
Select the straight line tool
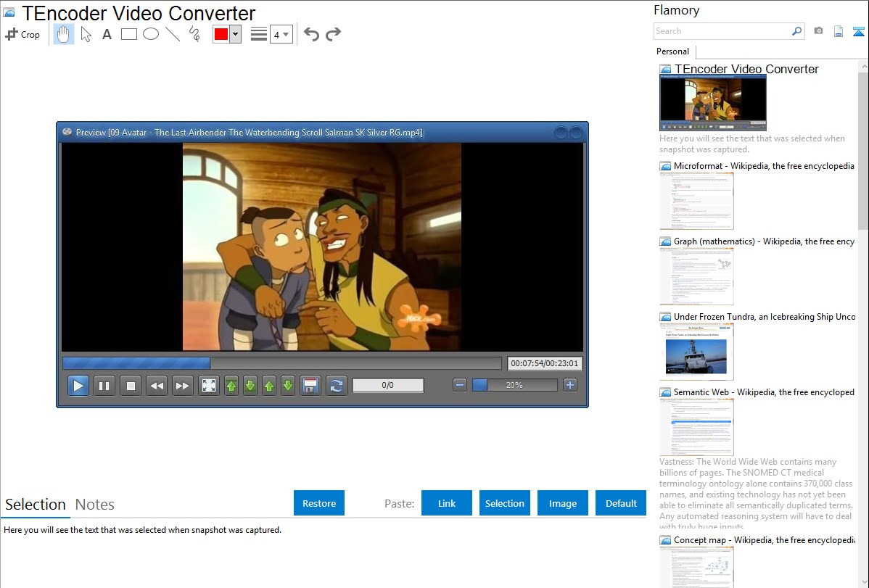[173, 34]
